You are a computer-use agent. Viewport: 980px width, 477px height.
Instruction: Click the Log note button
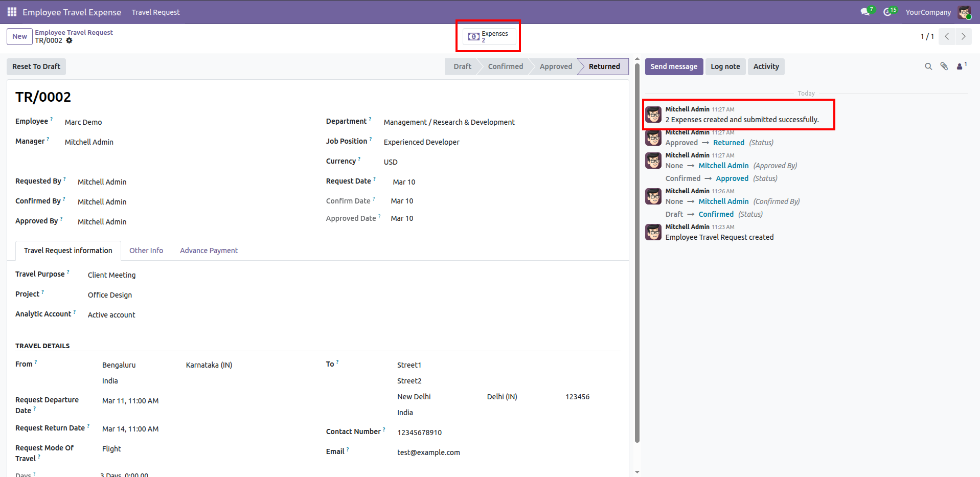(725, 66)
